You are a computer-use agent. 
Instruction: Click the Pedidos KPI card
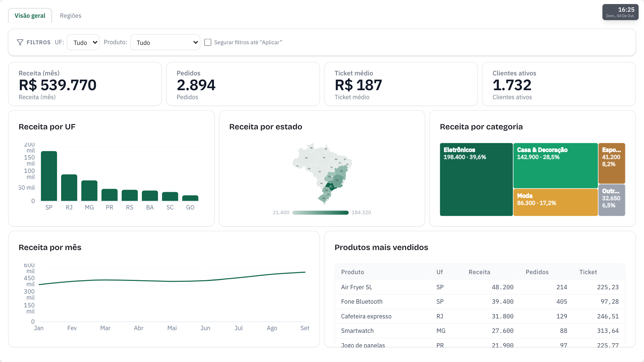243,84
